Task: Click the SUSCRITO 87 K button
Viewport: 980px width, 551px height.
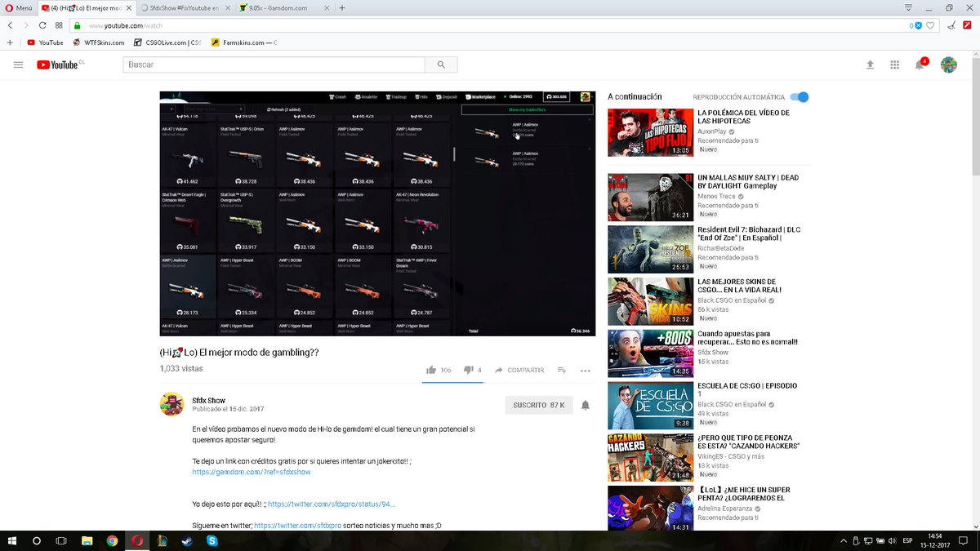Action: coord(538,405)
